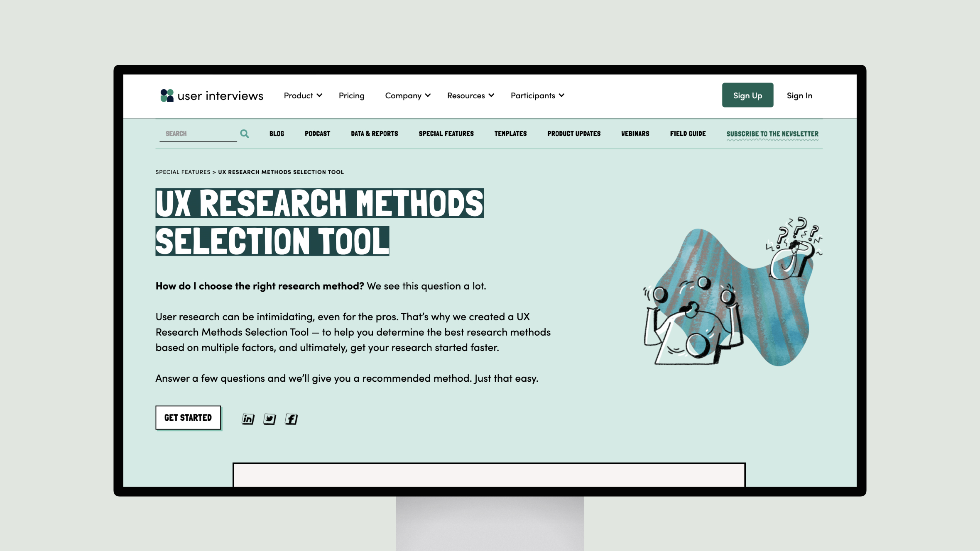Screen dimensions: 980x551
Task: Expand the Product navigation dropdown
Action: tap(302, 95)
